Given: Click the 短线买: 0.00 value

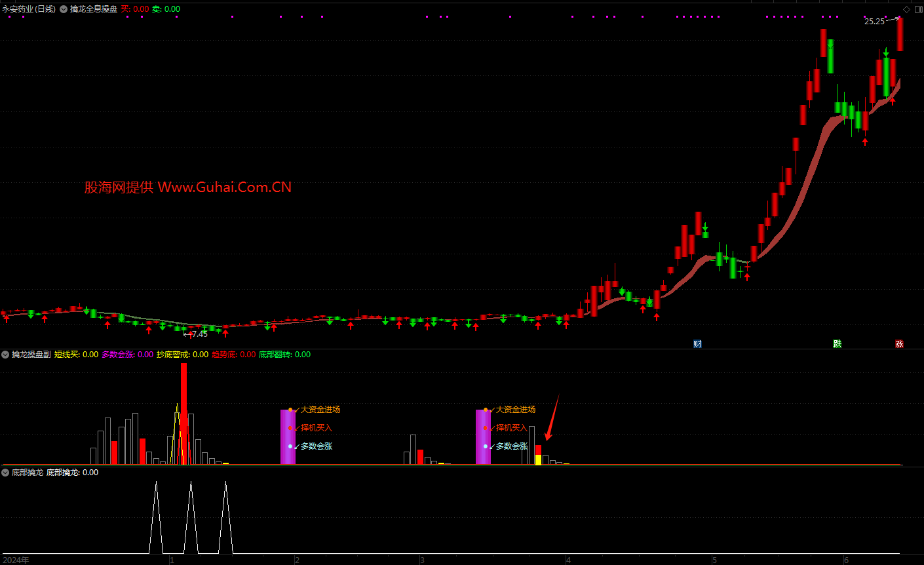Looking at the screenshot, I should [76, 355].
